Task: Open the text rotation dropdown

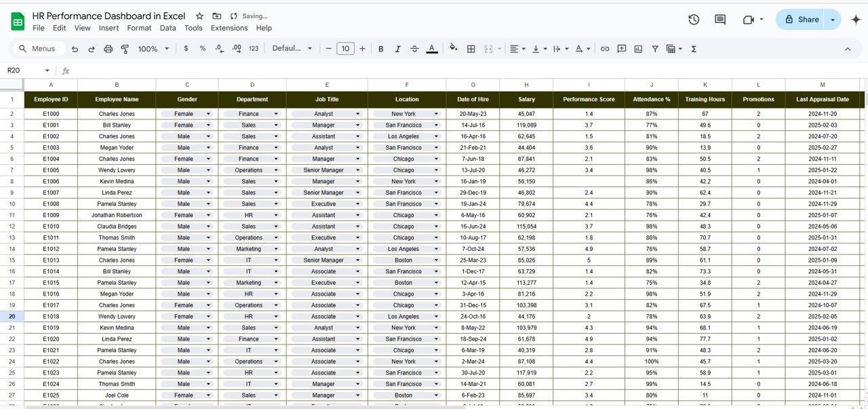Action: (582, 49)
